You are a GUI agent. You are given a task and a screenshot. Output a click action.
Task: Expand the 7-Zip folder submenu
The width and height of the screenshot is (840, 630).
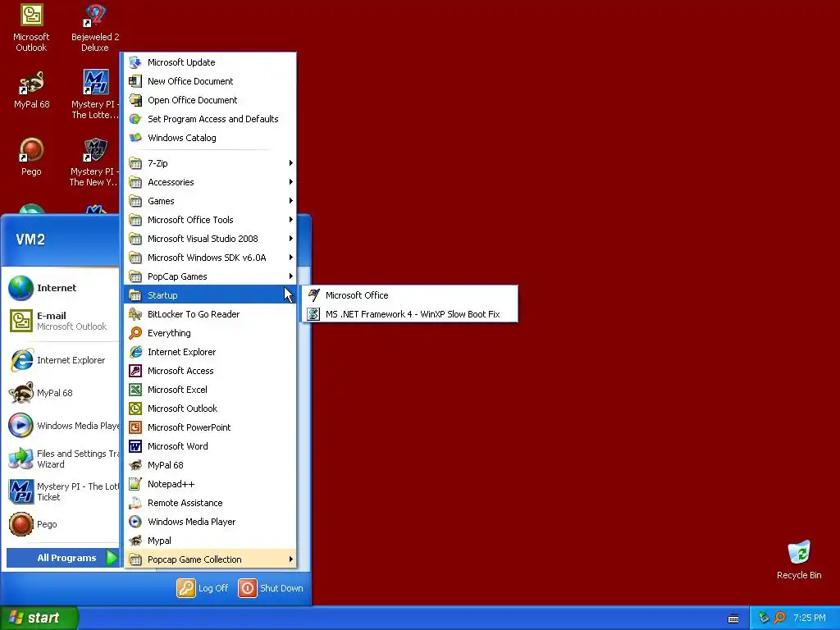[210, 163]
